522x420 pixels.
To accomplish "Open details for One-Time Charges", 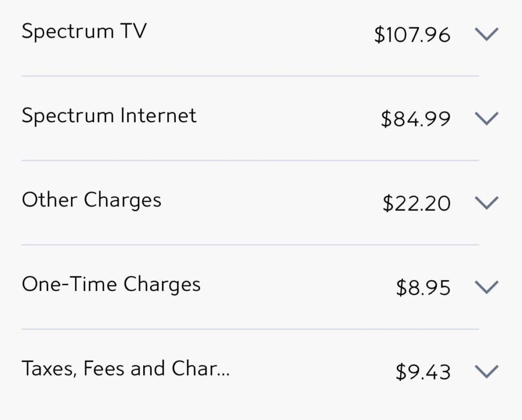I will pos(111,284).
